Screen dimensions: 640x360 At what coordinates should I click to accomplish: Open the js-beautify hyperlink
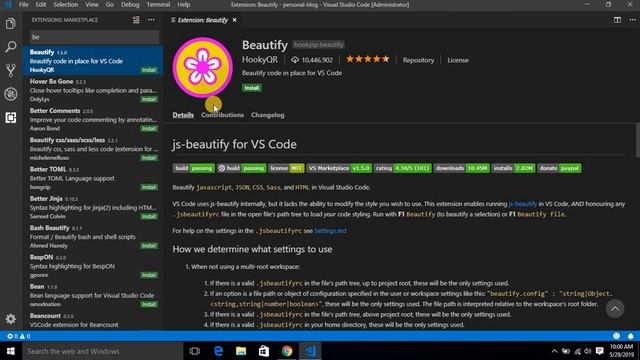[523, 204]
